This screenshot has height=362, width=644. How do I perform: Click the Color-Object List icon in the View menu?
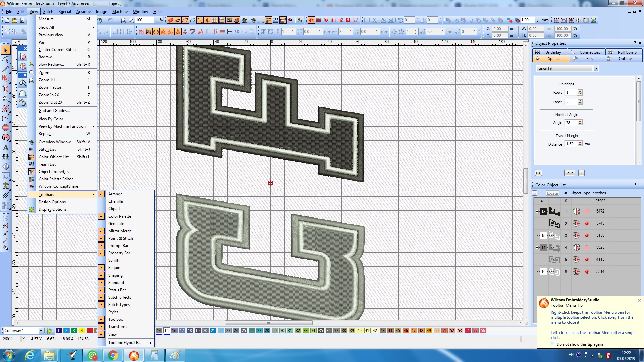click(32, 157)
